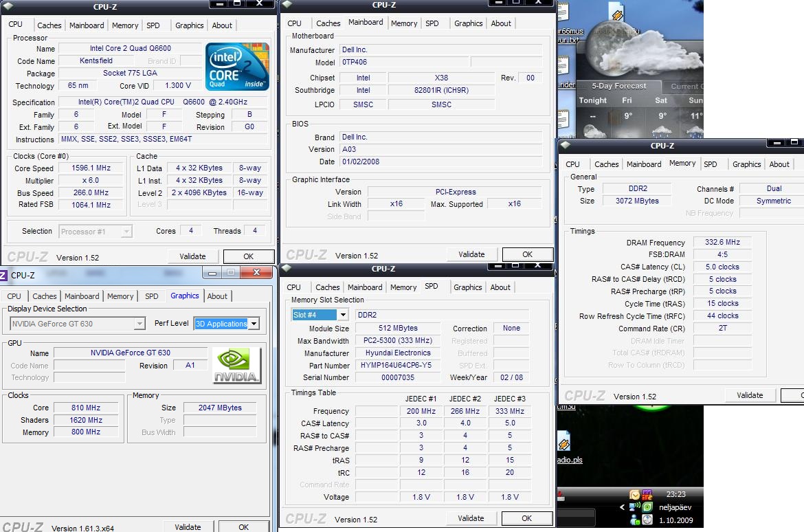Click the Core Speed 1596.1 MHz field
The image size is (804, 532).
(x=91, y=168)
